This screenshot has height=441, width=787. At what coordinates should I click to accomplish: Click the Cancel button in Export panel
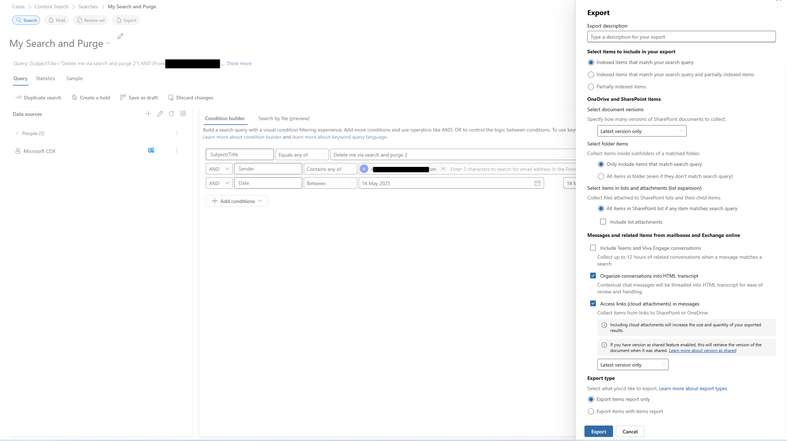[x=630, y=431]
